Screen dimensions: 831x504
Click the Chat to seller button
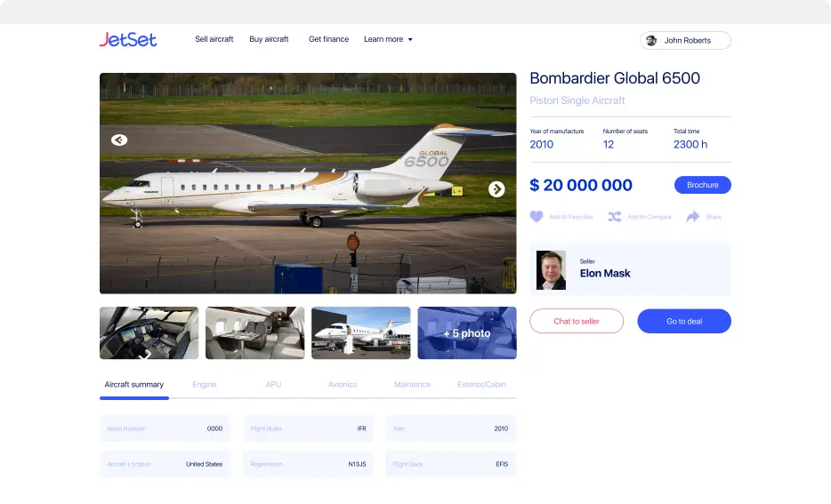point(577,321)
